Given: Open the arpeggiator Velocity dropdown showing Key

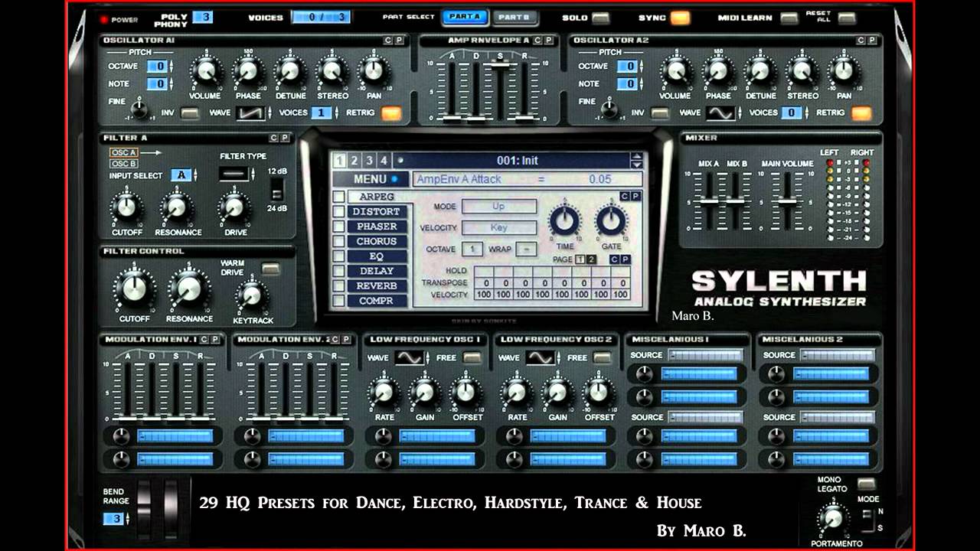Looking at the screenshot, I should point(499,227).
